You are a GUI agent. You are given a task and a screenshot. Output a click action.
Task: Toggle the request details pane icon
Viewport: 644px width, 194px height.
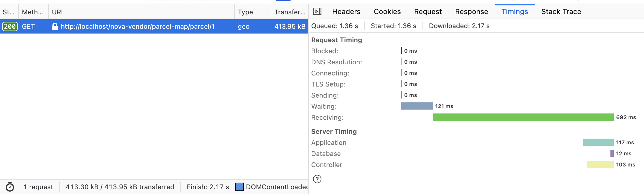click(317, 12)
